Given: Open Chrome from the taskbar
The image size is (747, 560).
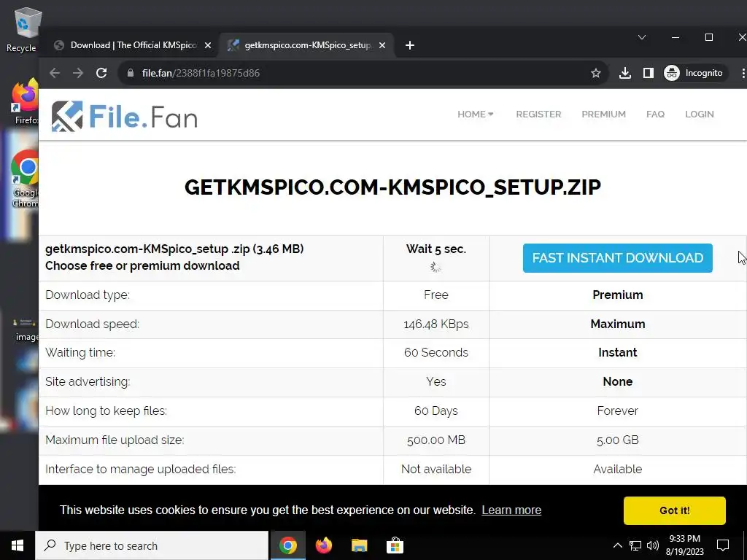Looking at the screenshot, I should 287,545.
